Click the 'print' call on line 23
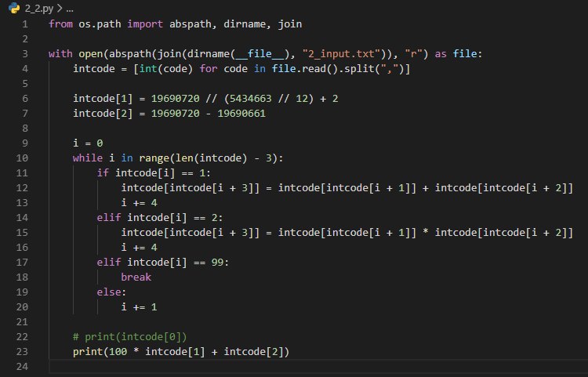The image size is (588, 377). (x=87, y=352)
